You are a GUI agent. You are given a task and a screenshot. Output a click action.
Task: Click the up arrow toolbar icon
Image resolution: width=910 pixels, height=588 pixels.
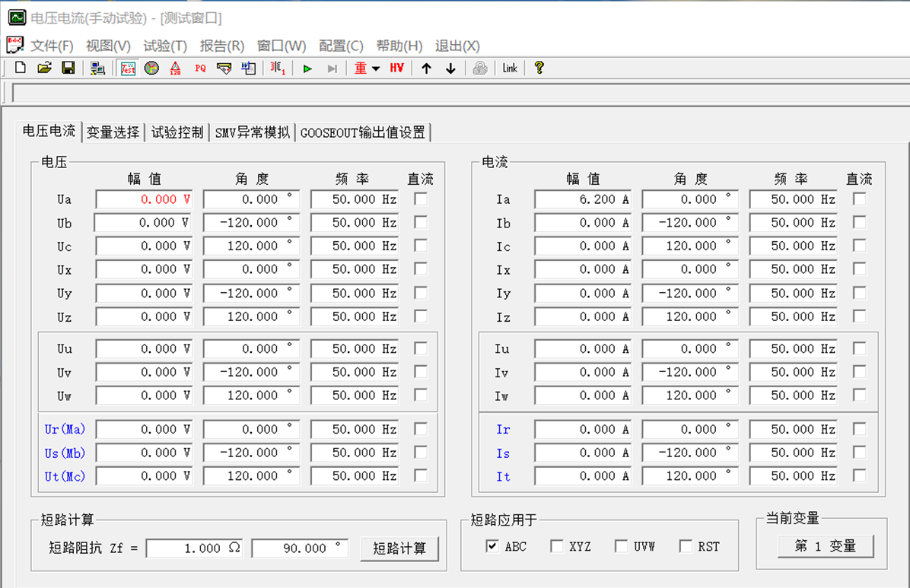[427, 68]
